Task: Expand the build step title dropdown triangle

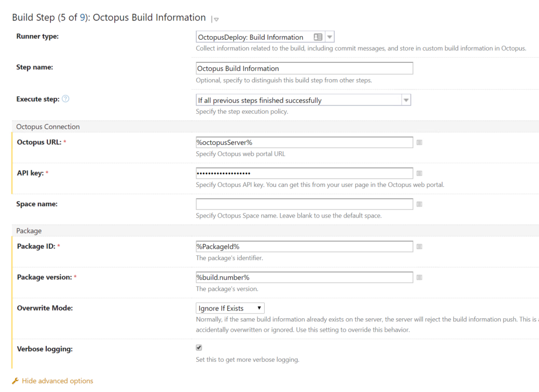Action: click(x=216, y=19)
